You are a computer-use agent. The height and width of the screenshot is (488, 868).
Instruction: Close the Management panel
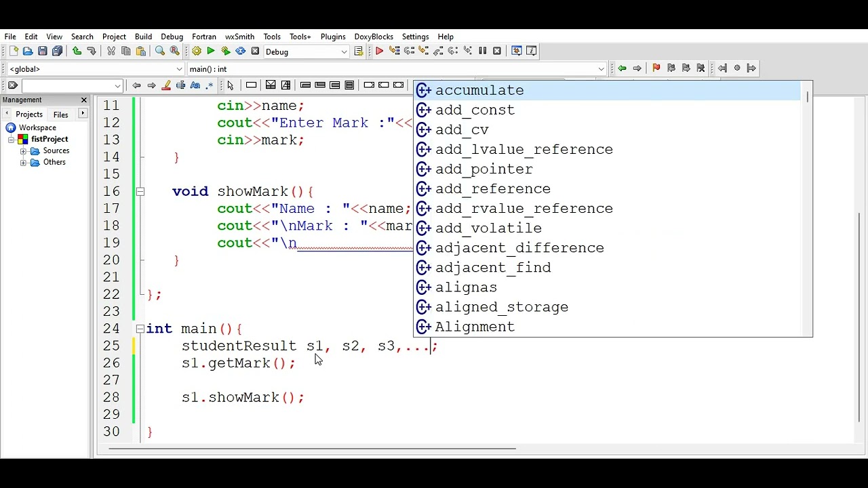pos(84,100)
